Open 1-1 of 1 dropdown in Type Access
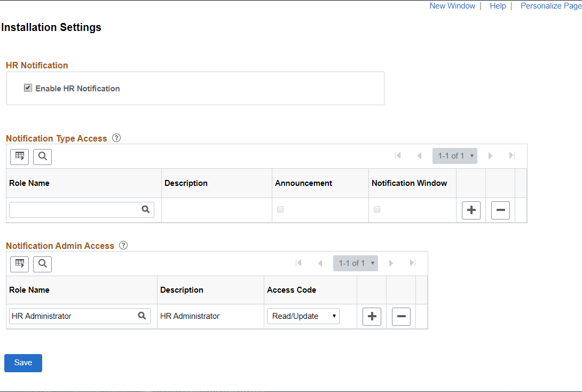 tap(455, 156)
